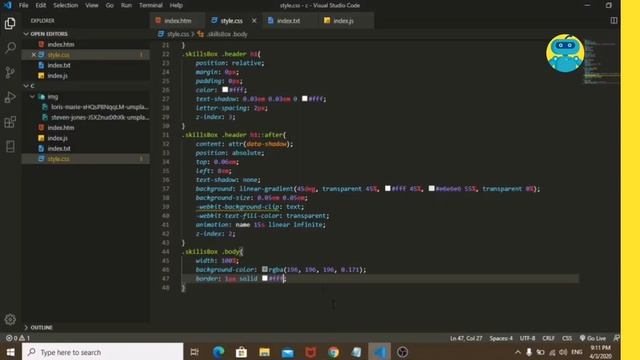640x360 pixels.
Task: Open the Terminal menu
Action: pos(151,5)
